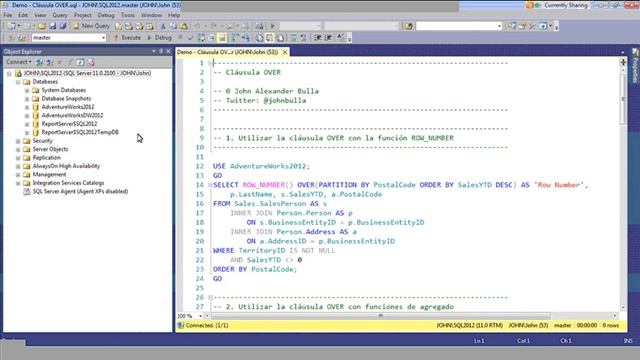The height and width of the screenshot is (360, 640).
Task: Select ReportServer$SQL2012TempDB in the tree
Action: pos(80,133)
